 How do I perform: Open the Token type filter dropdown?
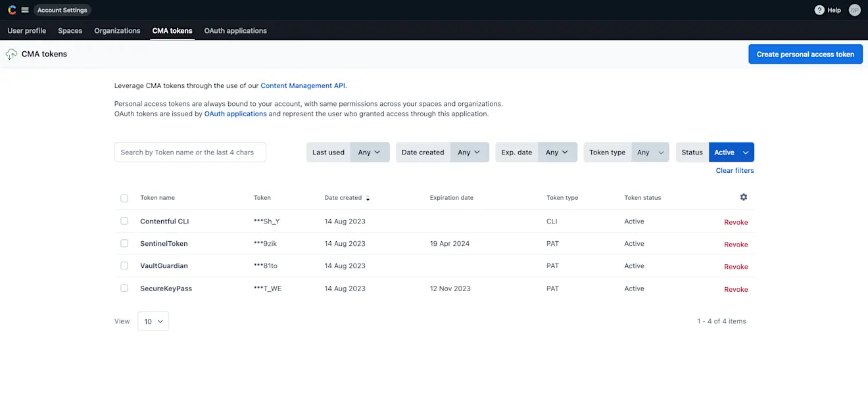tap(650, 152)
